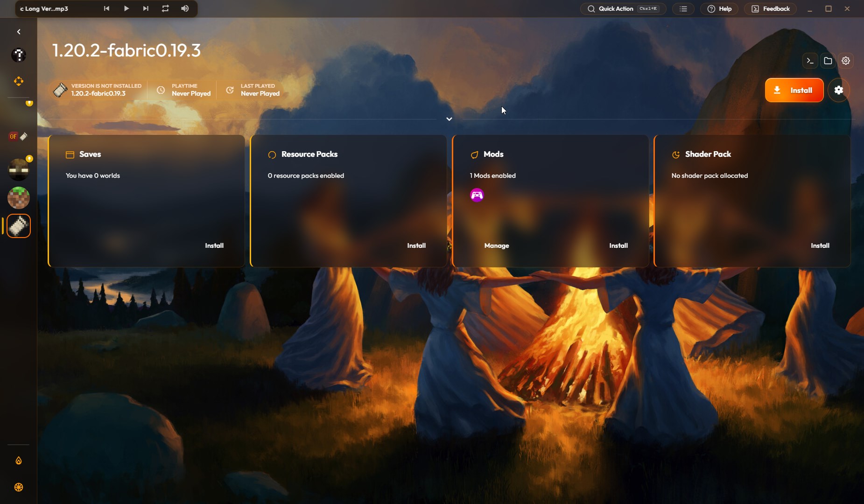Play the current music track
The image size is (864, 504).
click(x=126, y=8)
